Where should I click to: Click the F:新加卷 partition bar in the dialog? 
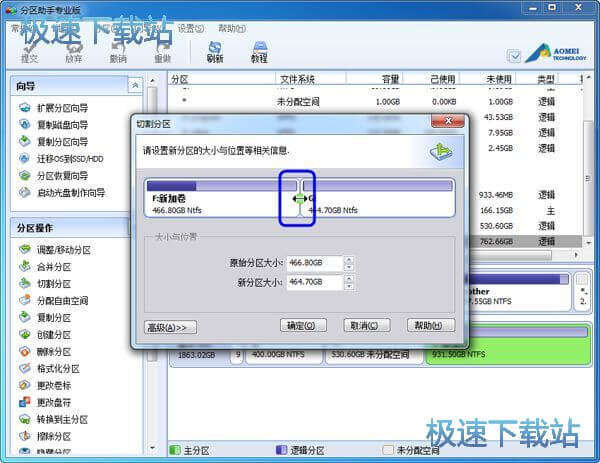coord(221,198)
